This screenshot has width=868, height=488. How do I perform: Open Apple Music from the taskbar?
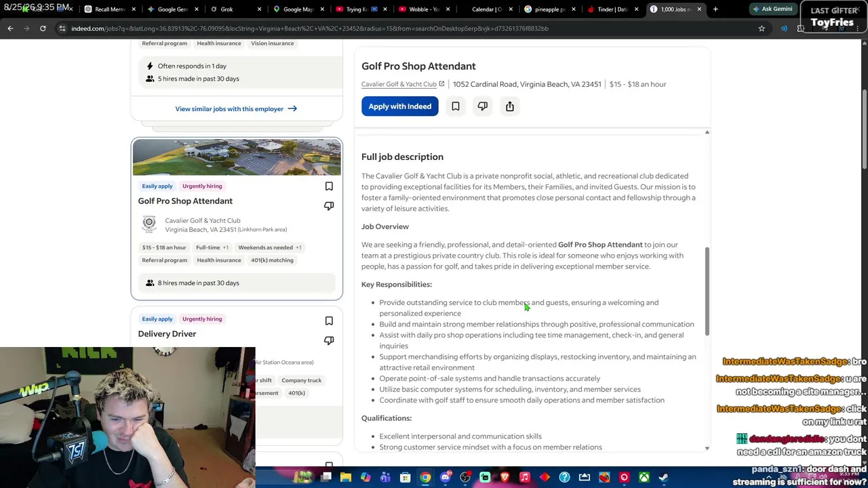click(524, 477)
